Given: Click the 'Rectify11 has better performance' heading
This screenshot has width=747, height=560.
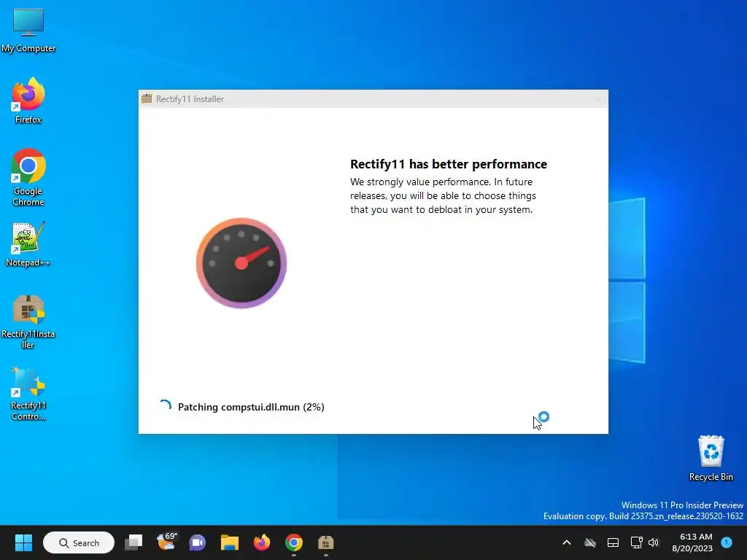Looking at the screenshot, I should (x=449, y=164).
